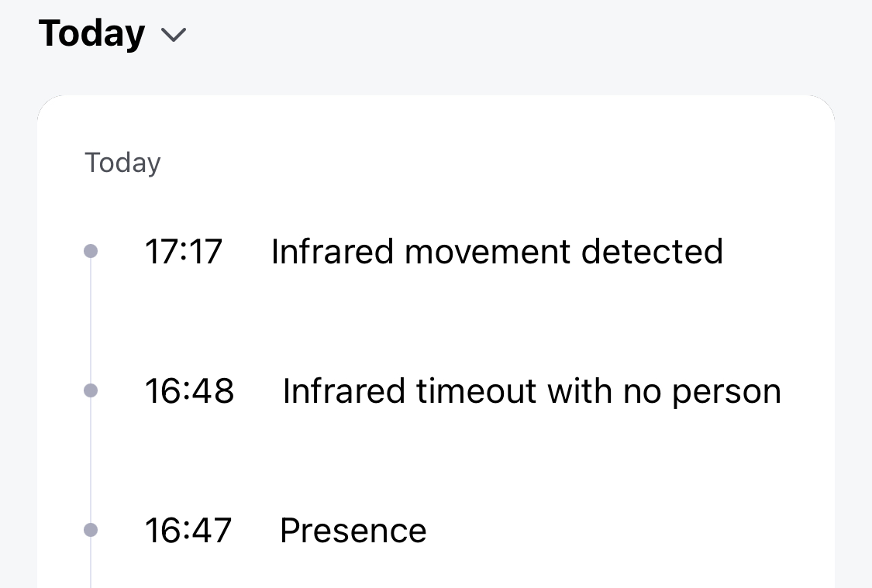Open the Today date filter dropdown
This screenshot has width=872, height=588.
click(x=91, y=34)
